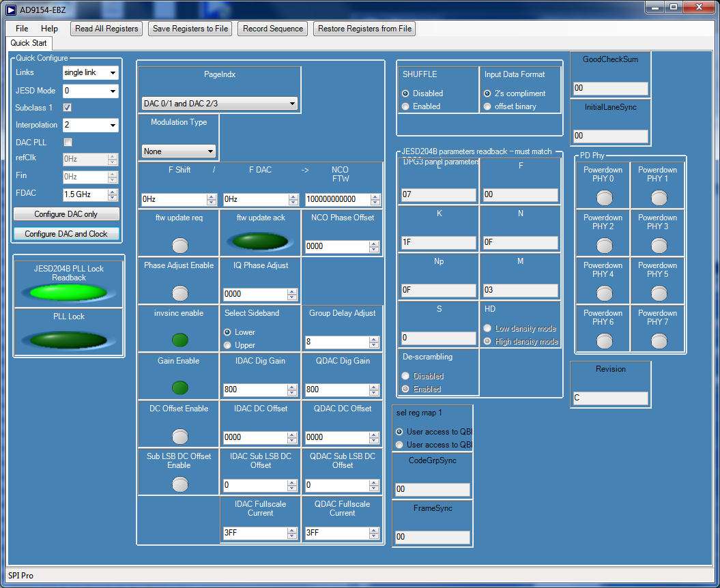This screenshot has width=720, height=588.
Task: Click the PLL Lock dark green LED
Action: pos(68,340)
